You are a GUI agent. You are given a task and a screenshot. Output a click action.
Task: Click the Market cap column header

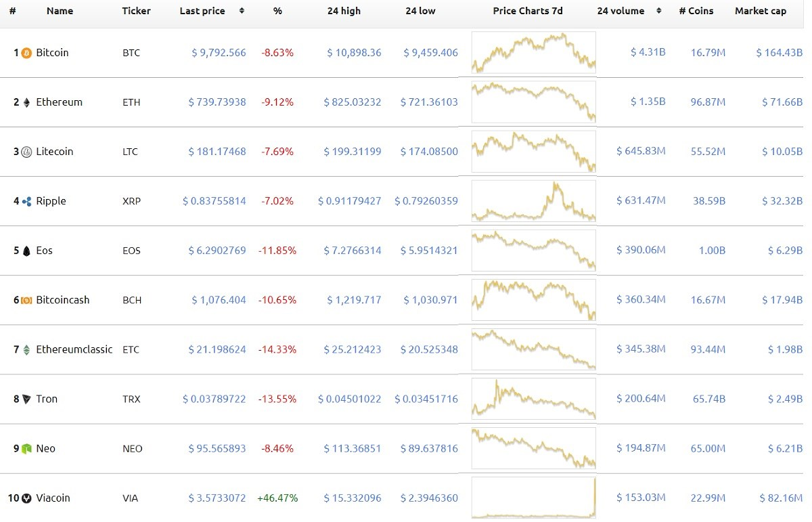[x=761, y=11]
